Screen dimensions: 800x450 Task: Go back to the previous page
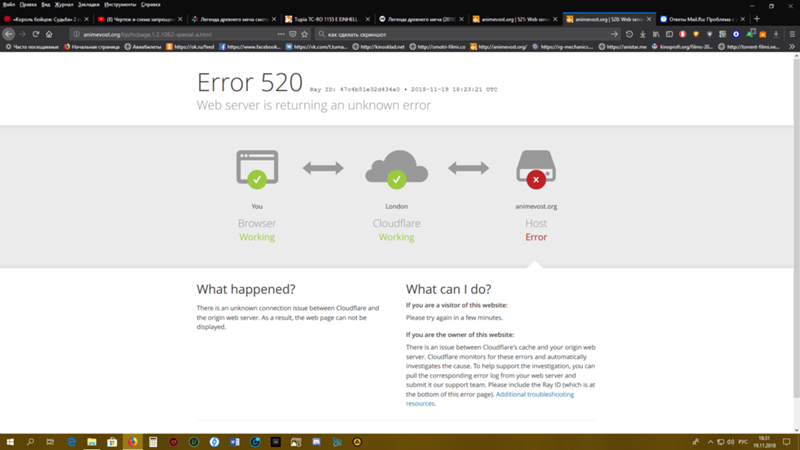tap(9, 34)
